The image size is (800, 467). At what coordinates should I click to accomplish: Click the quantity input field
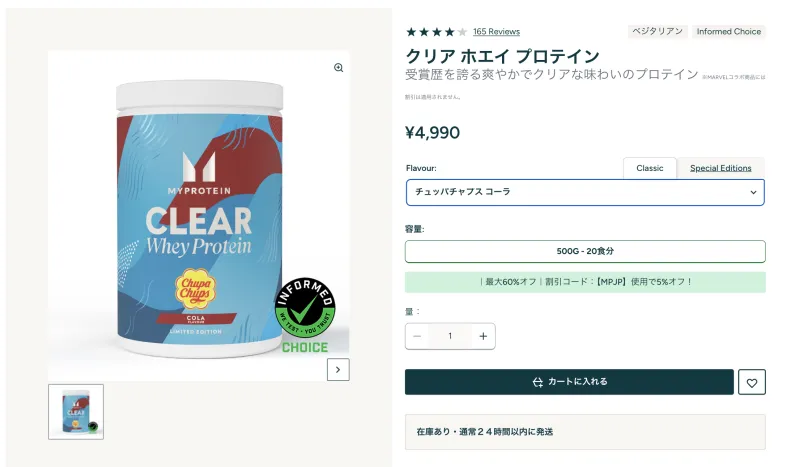point(450,336)
